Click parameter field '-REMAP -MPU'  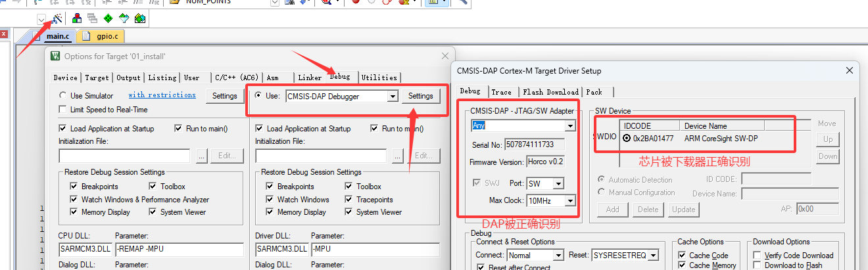tap(179, 250)
